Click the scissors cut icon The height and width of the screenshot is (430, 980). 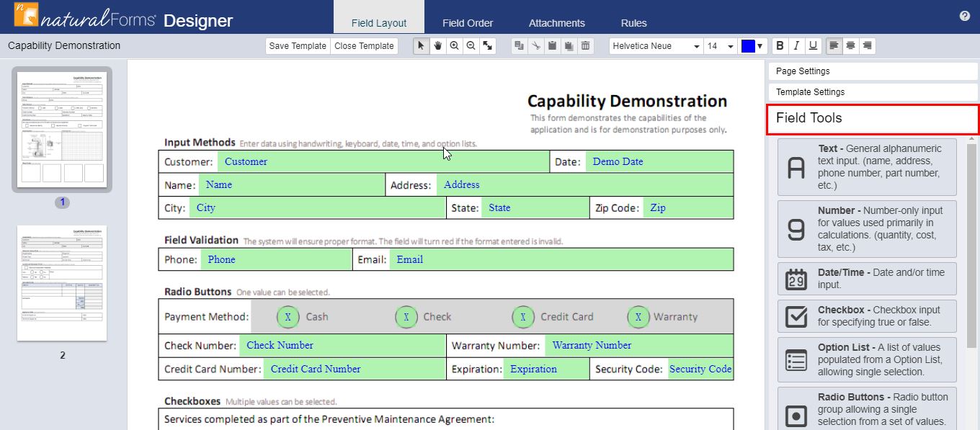pyautogui.click(x=535, y=45)
